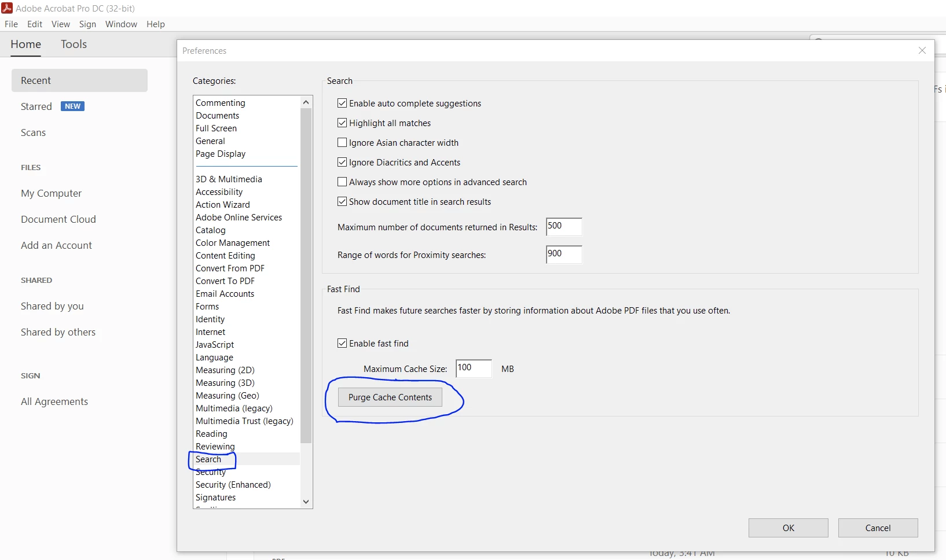
Task: Open Scans in the sidebar
Action: tap(33, 132)
